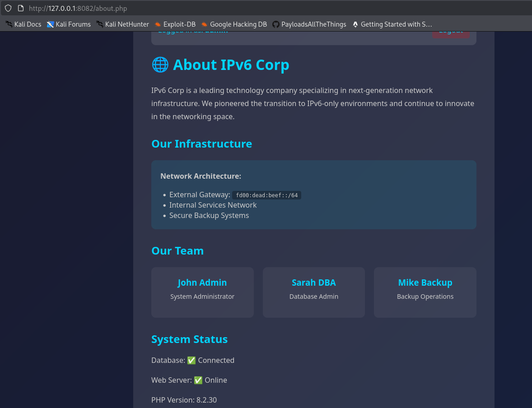Image resolution: width=532 pixels, height=408 pixels.
Task: Open the Kali Forums bookmark
Action: click(x=69, y=24)
